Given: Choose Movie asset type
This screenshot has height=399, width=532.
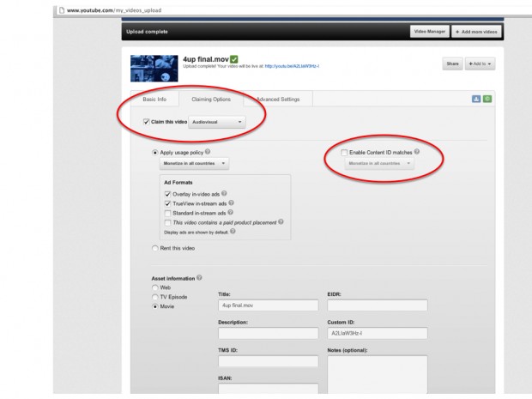Looking at the screenshot, I should click(155, 306).
